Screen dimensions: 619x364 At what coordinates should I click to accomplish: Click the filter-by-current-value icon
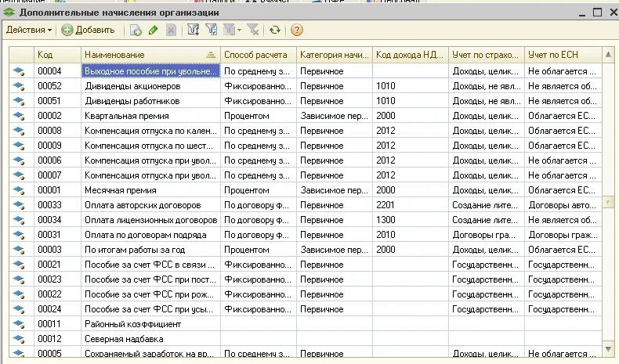[x=212, y=30]
